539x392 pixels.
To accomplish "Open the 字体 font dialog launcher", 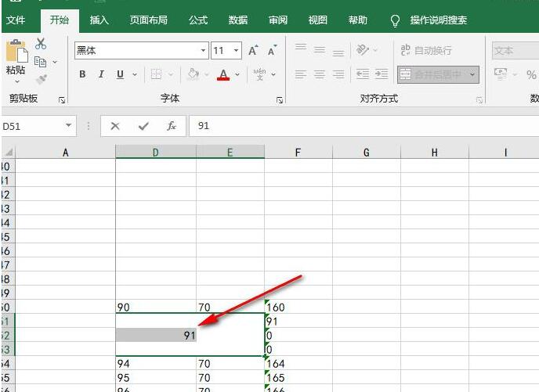I will click(x=280, y=100).
